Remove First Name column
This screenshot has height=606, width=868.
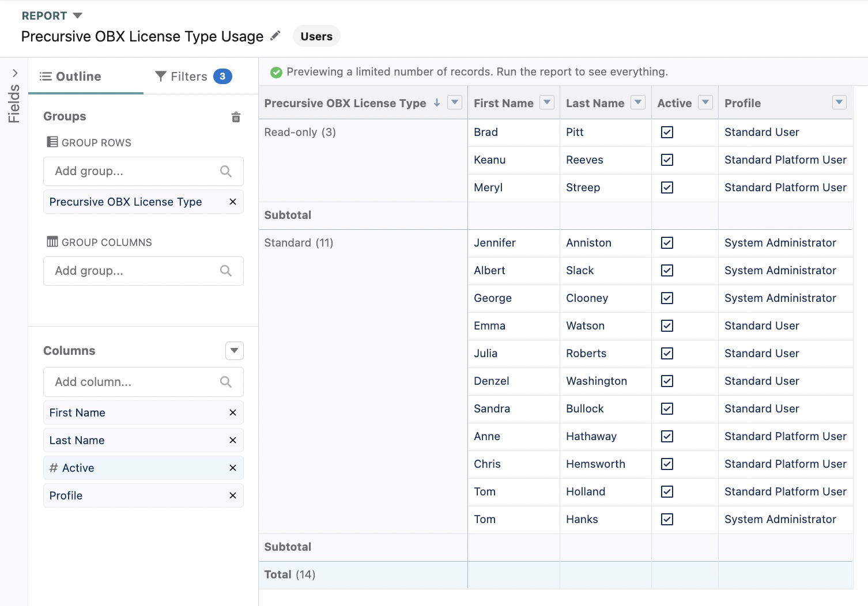[233, 412]
